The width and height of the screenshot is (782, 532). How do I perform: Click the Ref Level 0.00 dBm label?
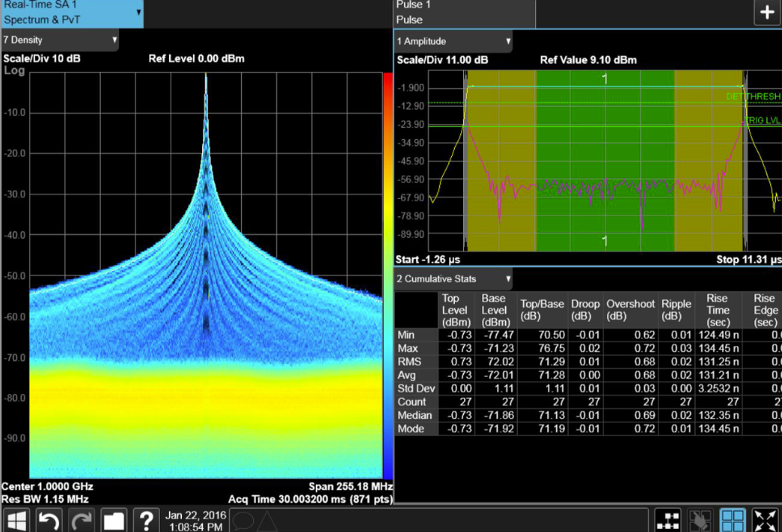(x=196, y=58)
